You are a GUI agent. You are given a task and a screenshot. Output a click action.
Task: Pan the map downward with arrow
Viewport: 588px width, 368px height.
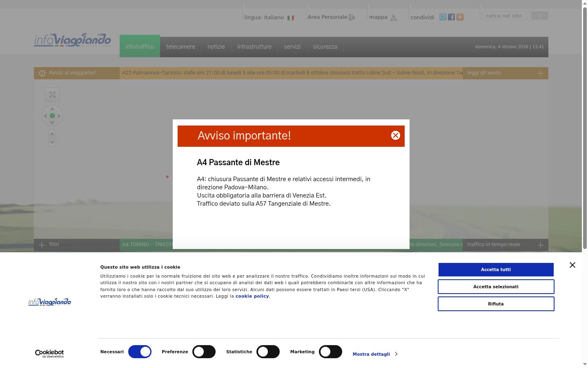point(52,123)
